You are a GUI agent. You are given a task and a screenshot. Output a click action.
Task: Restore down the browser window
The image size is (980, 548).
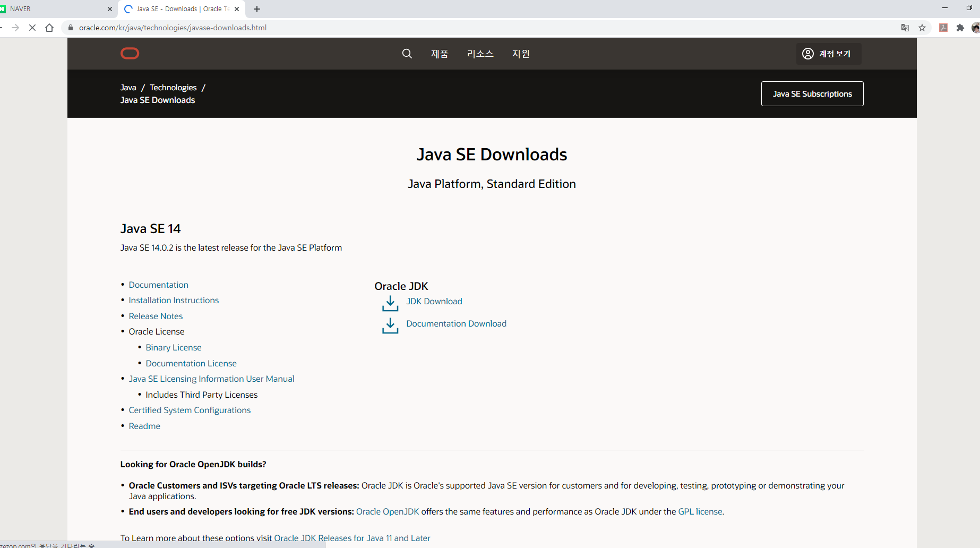click(969, 7)
